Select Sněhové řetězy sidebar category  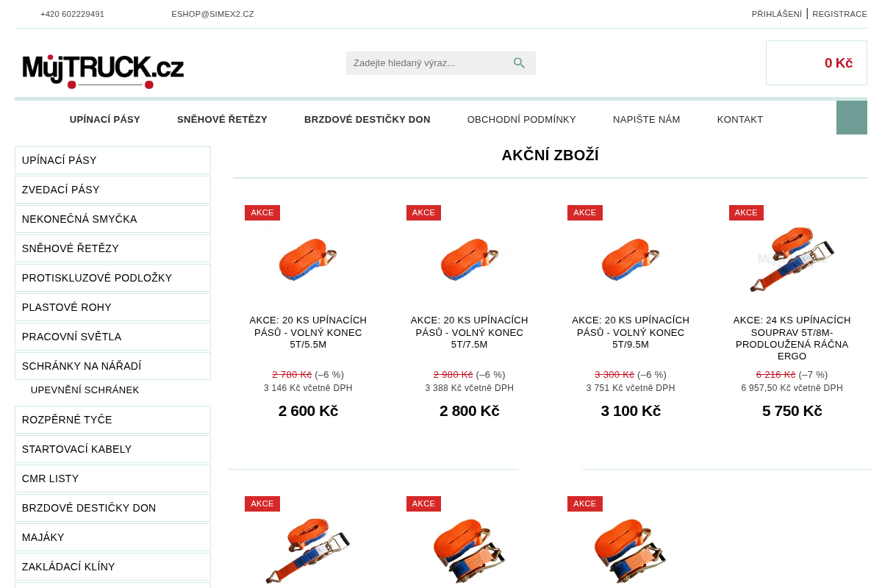(112, 248)
